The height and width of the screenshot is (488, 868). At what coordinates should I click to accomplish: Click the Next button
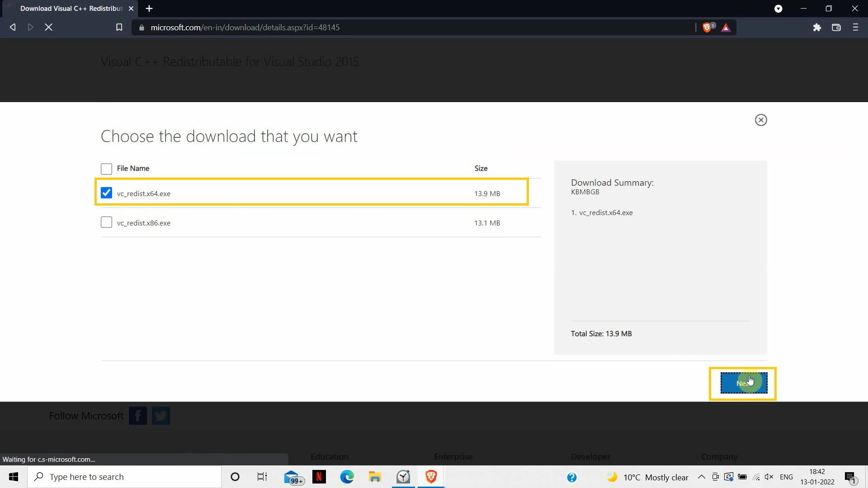pyautogui.click(x=744, y=383)
